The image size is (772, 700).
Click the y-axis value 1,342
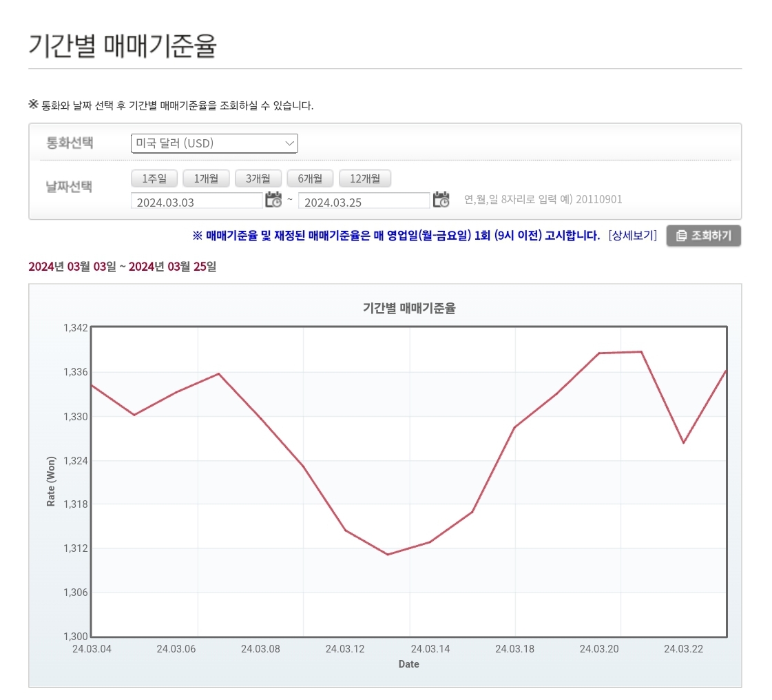pyautogui.click(x=76, y=328)
